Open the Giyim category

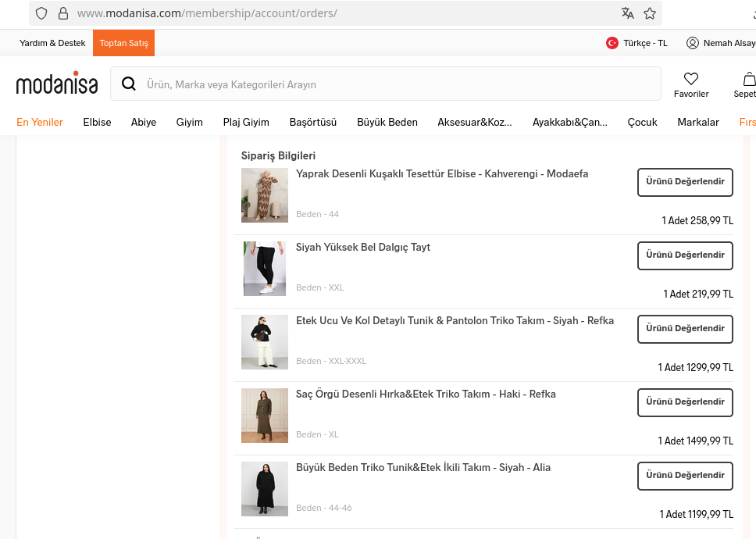click(190, 122)
